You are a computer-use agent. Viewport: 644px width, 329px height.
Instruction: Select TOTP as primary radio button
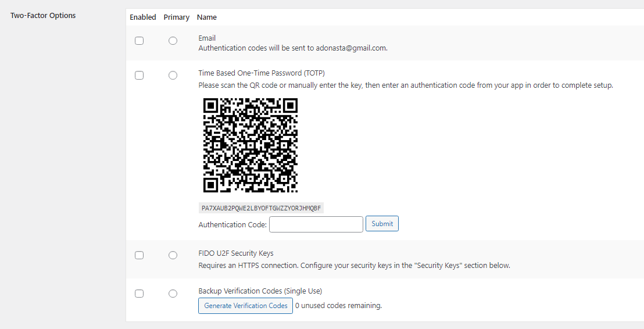[x=173, y=75]
